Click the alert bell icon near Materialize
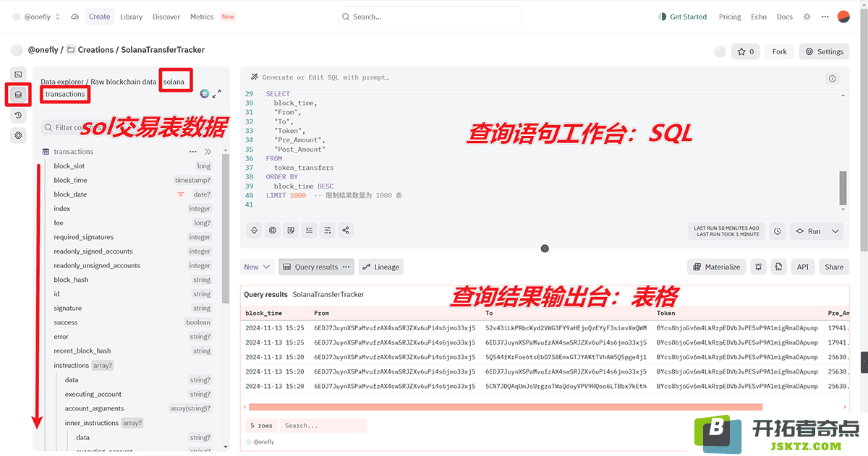The image size is (868, 456). (758, 267)
